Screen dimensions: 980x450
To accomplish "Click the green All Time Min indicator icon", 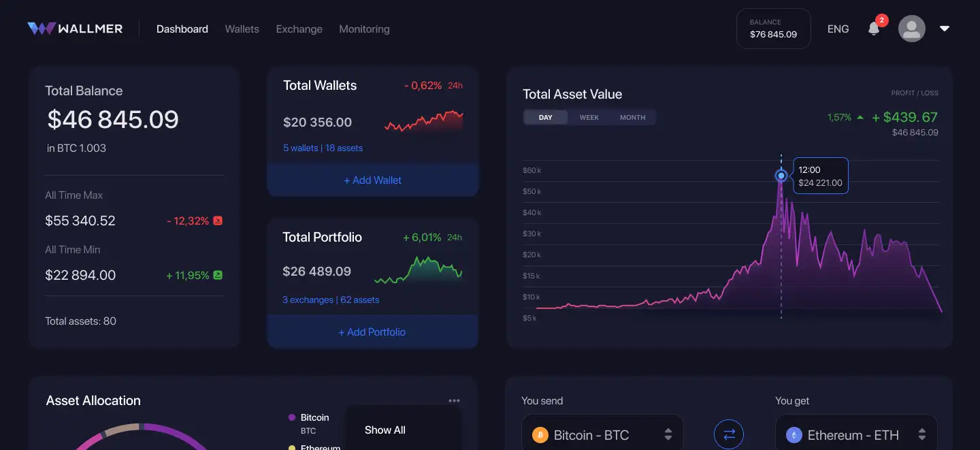I will pyautogui.click(x=218, y=275).
